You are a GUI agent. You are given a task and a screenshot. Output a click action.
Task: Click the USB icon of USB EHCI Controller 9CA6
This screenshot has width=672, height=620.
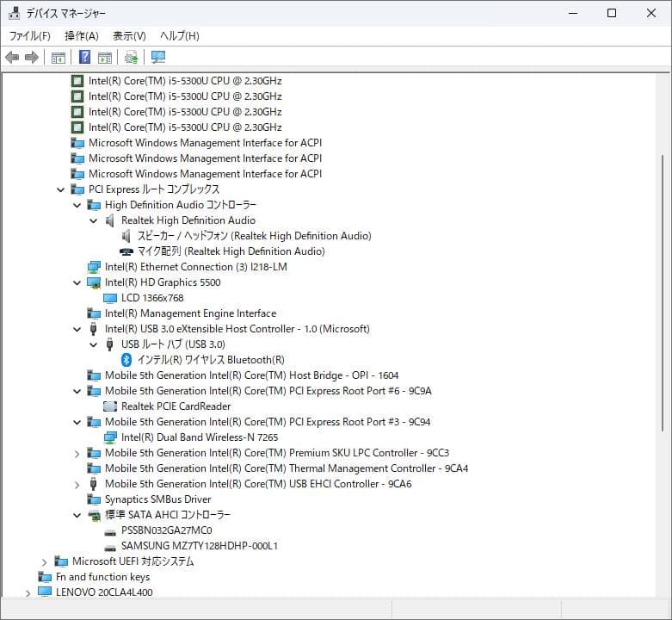(93, 484)
